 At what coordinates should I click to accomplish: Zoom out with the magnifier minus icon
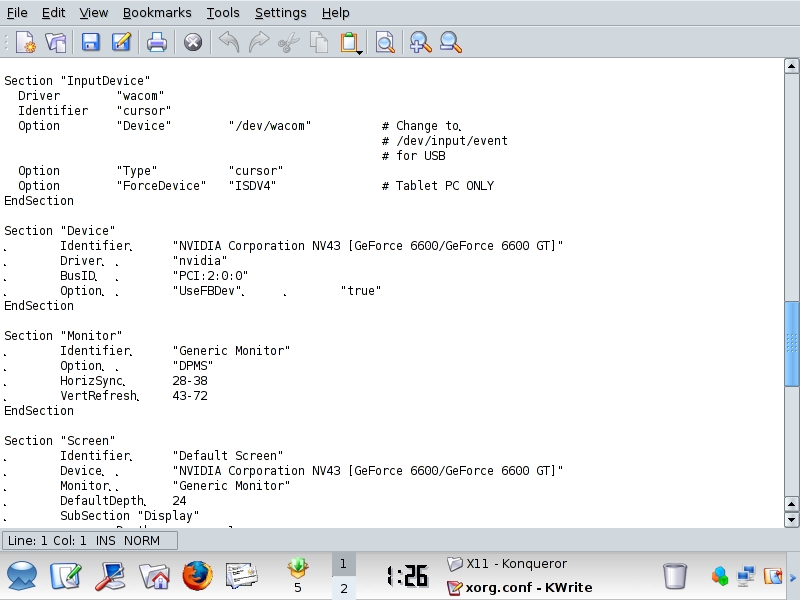tap(451, 42)
